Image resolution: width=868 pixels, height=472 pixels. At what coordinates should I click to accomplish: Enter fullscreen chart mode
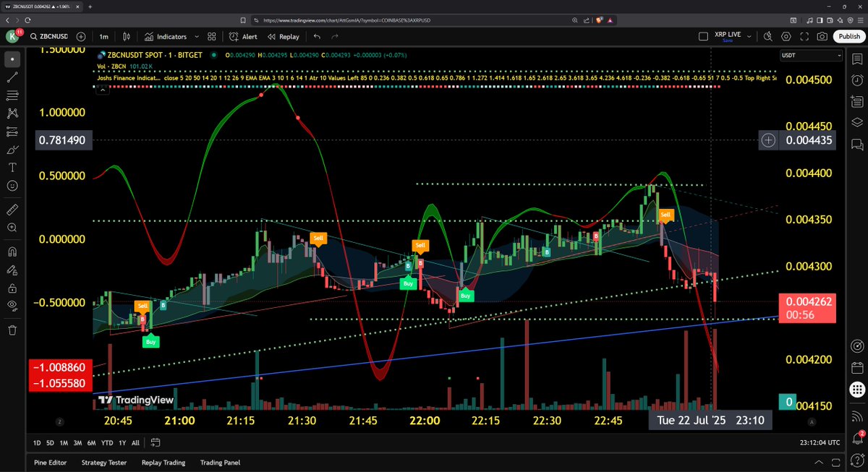tap(804, 36)
